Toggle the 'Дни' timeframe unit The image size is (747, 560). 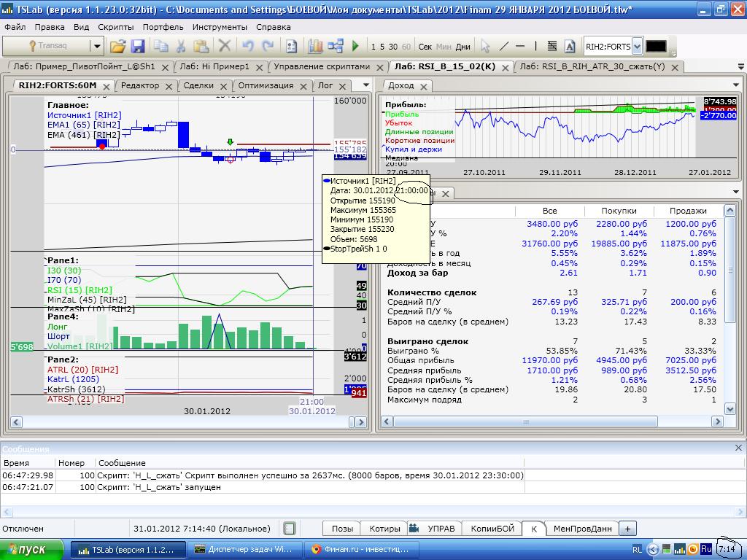tap(462, 47)
